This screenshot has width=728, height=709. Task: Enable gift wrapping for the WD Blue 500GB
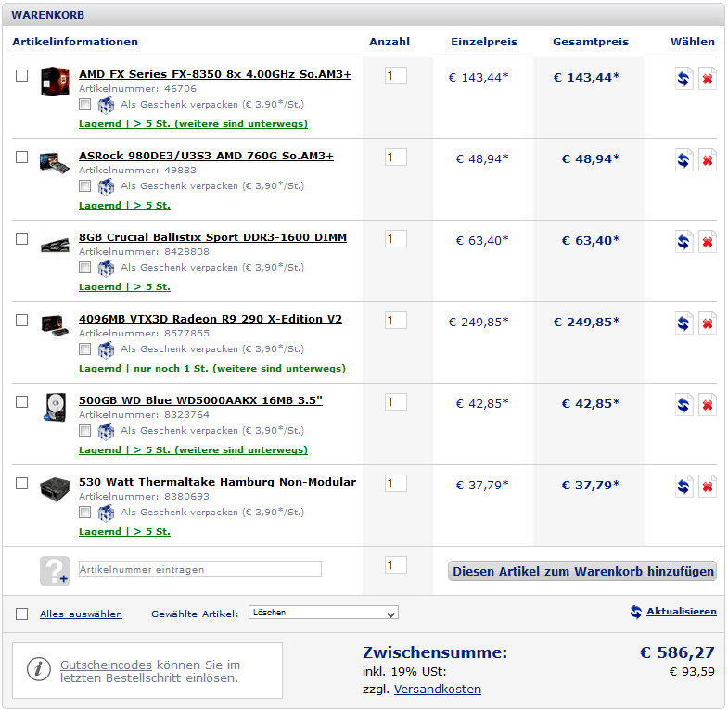coord(84,431)
